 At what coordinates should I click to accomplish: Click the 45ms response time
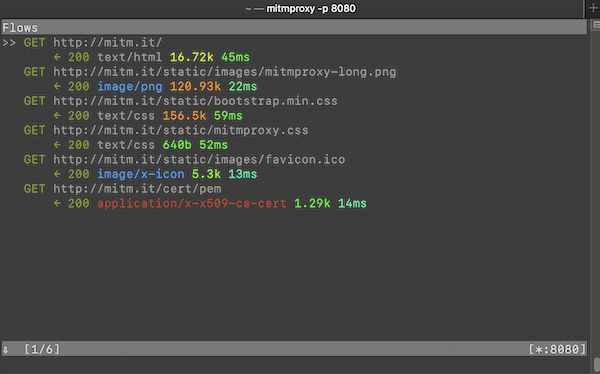[x=235, y=57]
